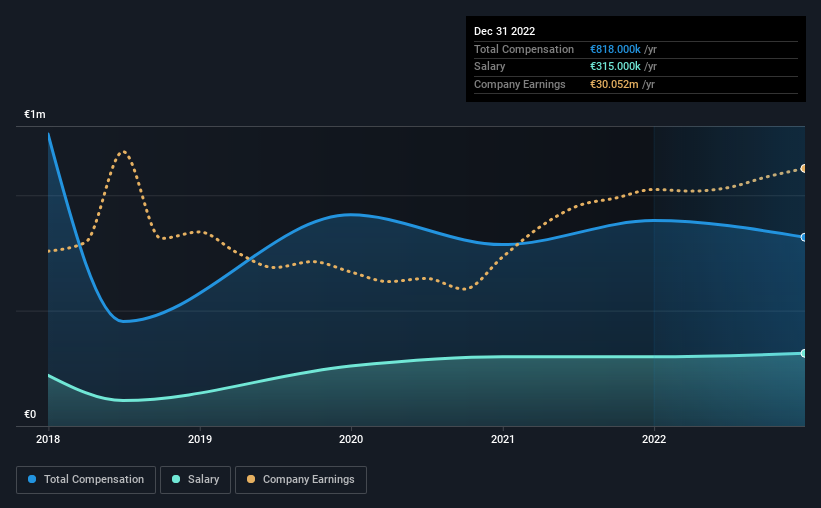This screenshot has width=821, height=508.
Task: Click the €1m y-axis label
Action: 35,114
